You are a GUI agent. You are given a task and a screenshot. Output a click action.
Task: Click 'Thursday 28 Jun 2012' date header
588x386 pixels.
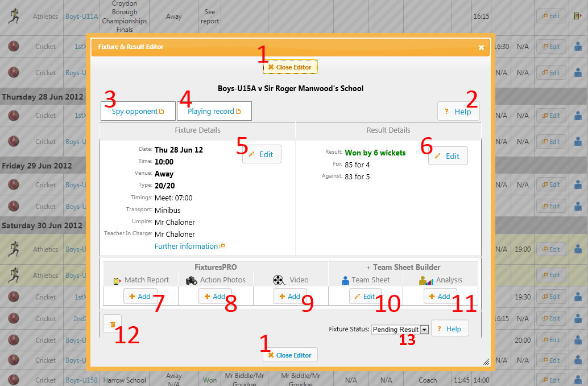pos(43,97)
